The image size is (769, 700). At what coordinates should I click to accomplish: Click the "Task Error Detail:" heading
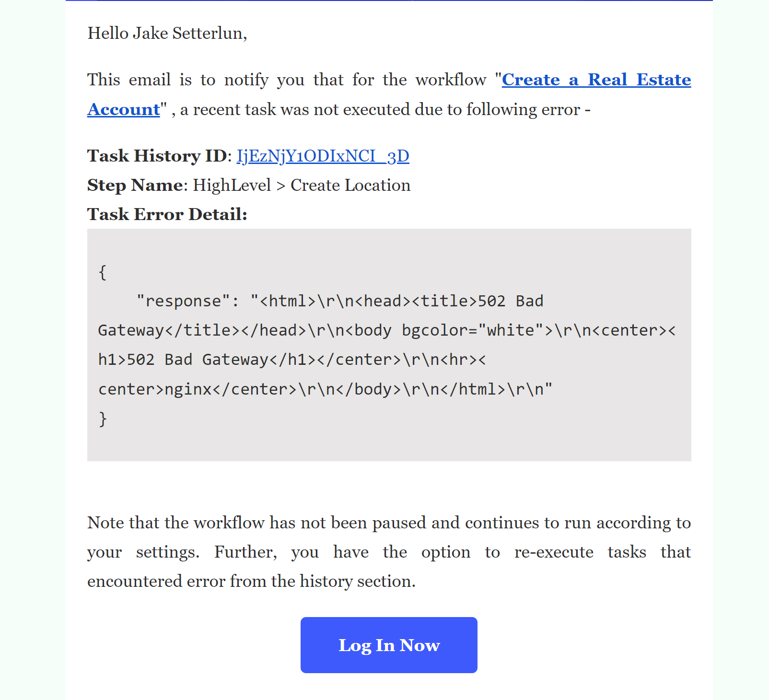(x=167, y=214)
